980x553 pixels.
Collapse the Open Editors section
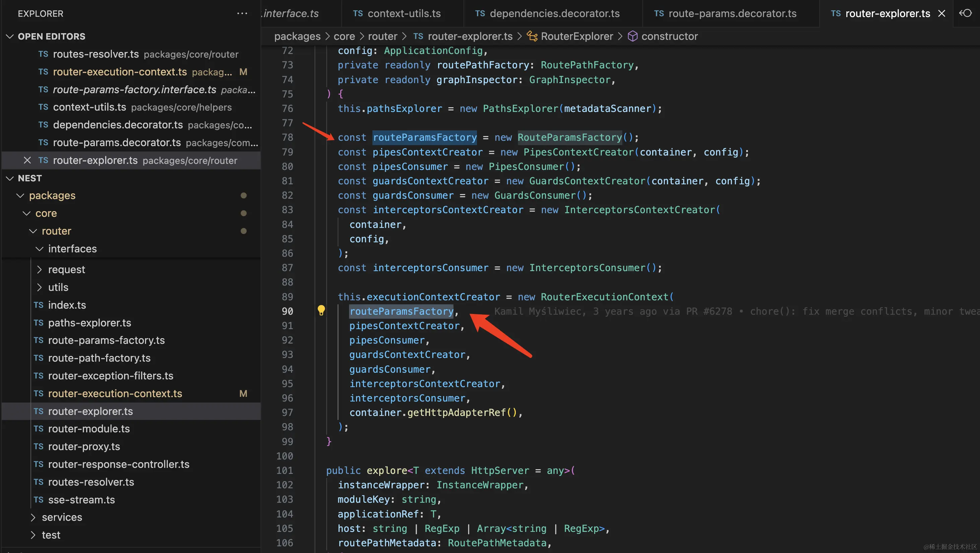10,37
